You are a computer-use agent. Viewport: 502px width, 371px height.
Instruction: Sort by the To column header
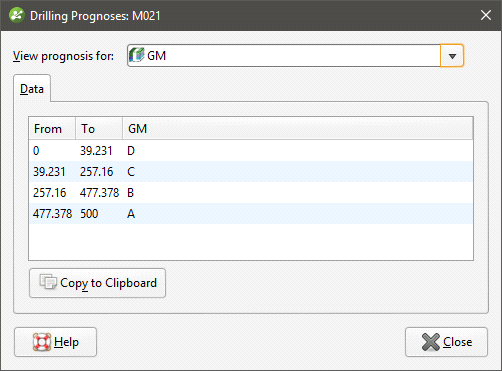click(x=99, y=128)
